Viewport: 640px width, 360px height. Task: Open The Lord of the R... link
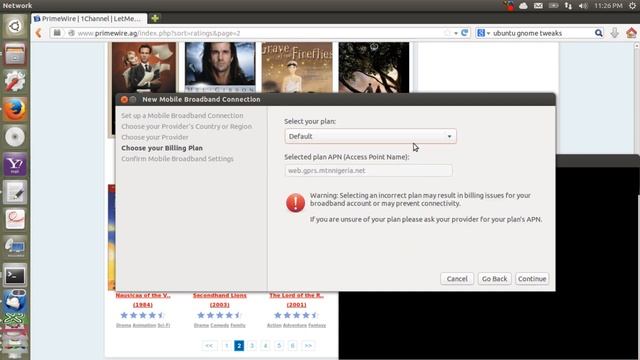click(296, 300)
